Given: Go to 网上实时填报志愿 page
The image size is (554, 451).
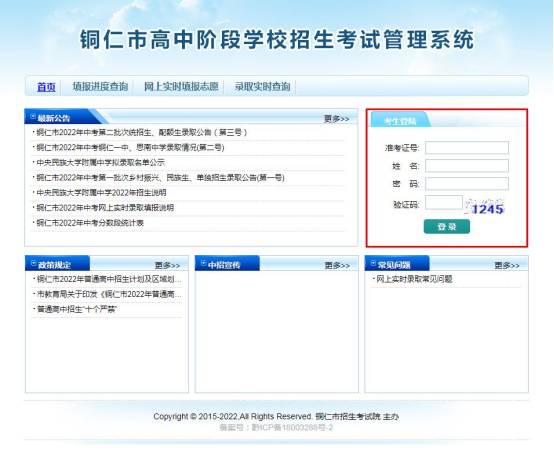Looking at the screenshot, I should pyautogui.click(x=181, y=87).
